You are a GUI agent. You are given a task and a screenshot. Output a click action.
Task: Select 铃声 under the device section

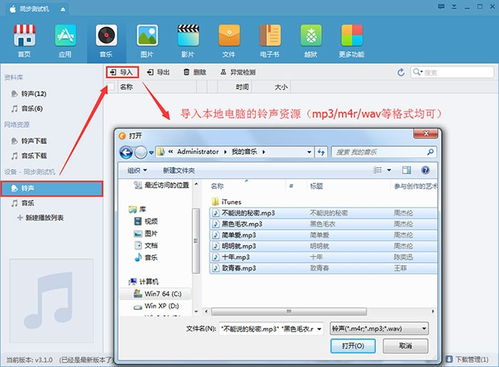tap(52, 189)
